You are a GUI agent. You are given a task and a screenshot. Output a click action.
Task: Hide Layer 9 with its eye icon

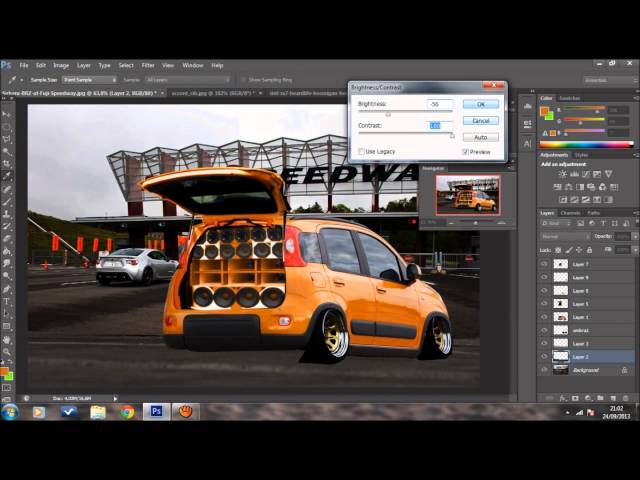tap(544, 277)
